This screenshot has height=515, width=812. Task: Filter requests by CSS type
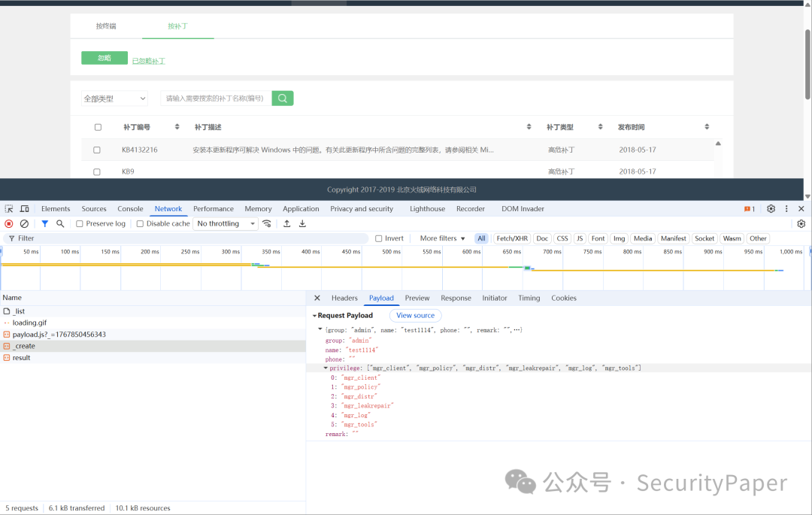pos(562,238)
